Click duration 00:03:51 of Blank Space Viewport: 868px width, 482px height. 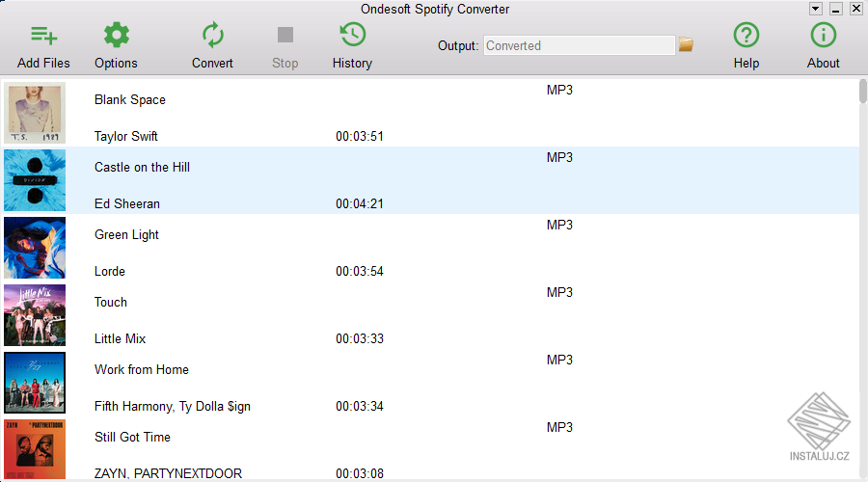tap(360, 136)
